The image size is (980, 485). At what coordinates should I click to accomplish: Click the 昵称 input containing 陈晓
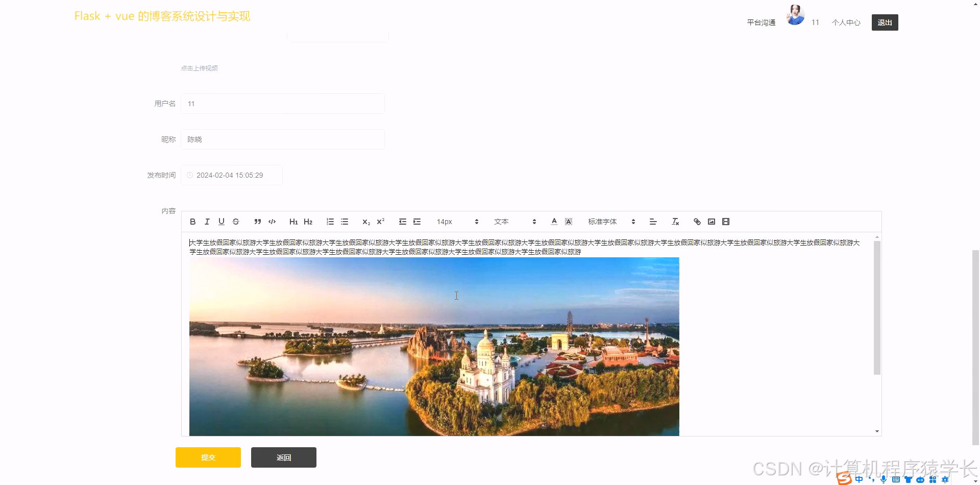[x=283, y=139]
